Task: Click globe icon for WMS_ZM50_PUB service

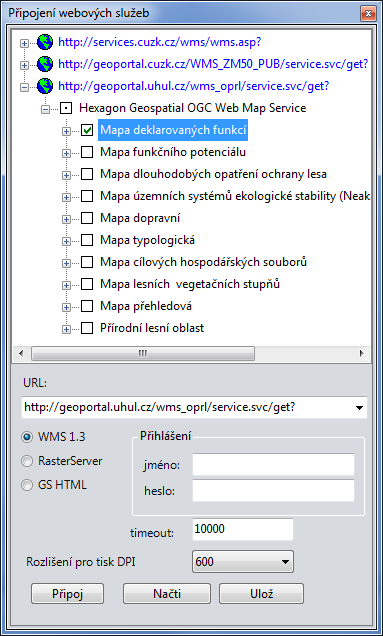Action: point(45,64)
